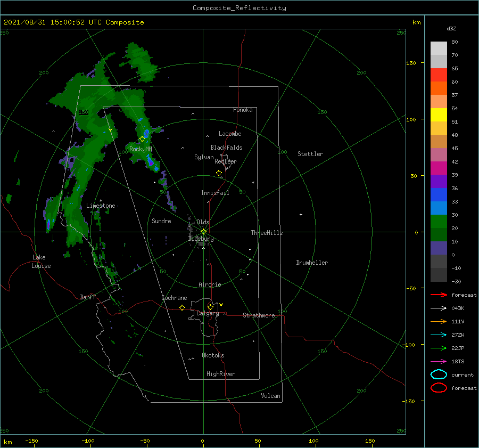Image resolution: width=479 pixels, height=448 pixels.
Task: Click the yellow 54 dBZ color swatch
Action: tap(439, 115)
